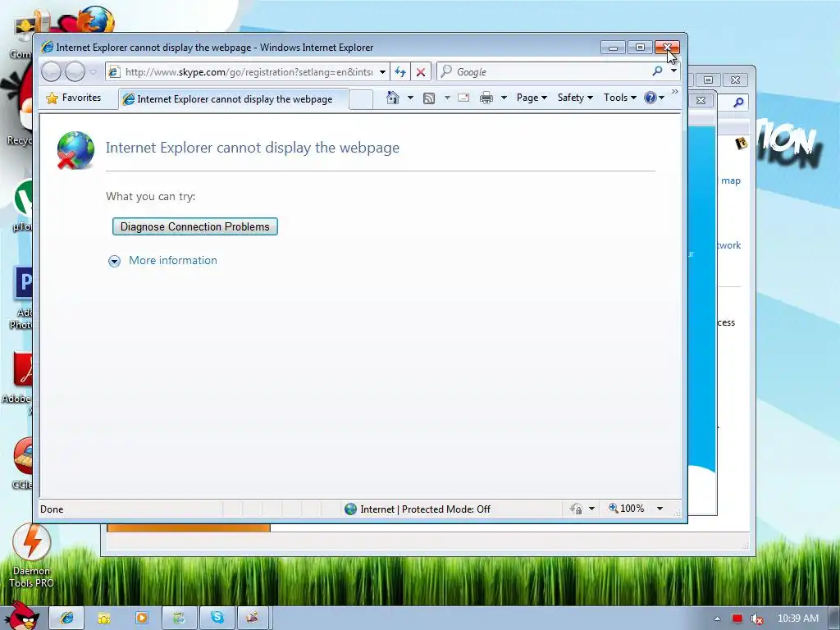Click the error page title heading
This screenshot has height=630, width=840.
click(x=253, y=148)
